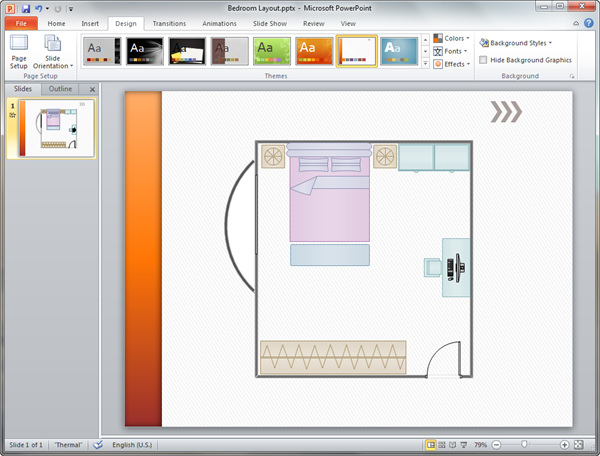Viewport: 600px width, 456px height.
Task: Open the Outline tab in side pane
Action: click(x=61, y=89)
